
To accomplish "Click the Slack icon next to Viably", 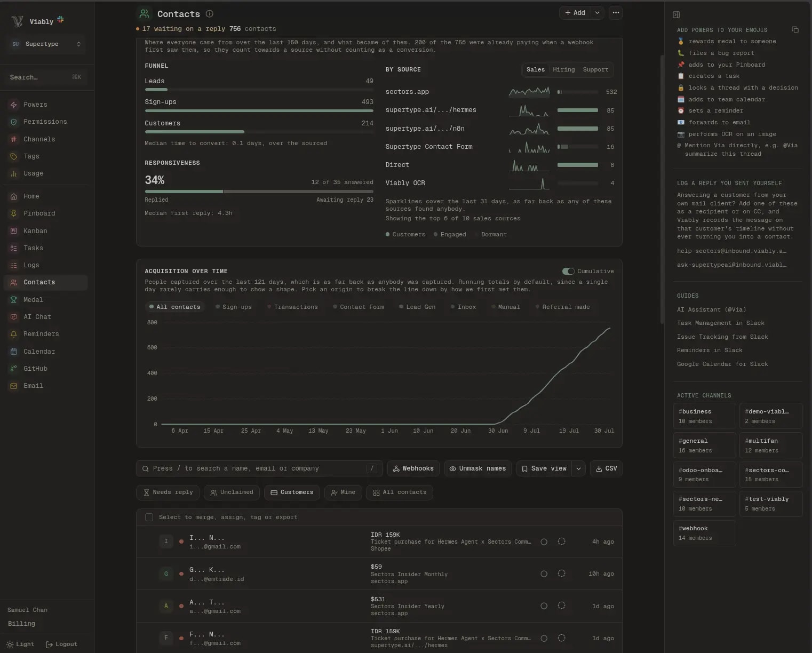I will pos(60,20).
